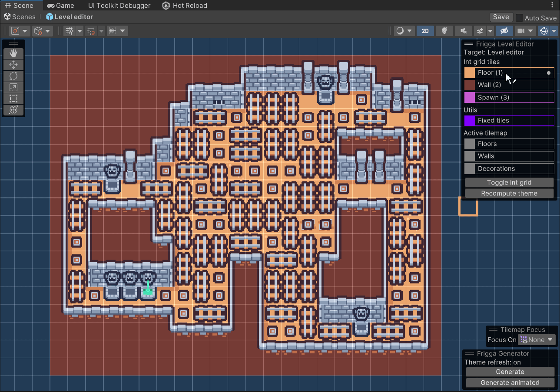Select the Wall (2) int grid tile
The image size is (560, 392).
click(509, 85)
